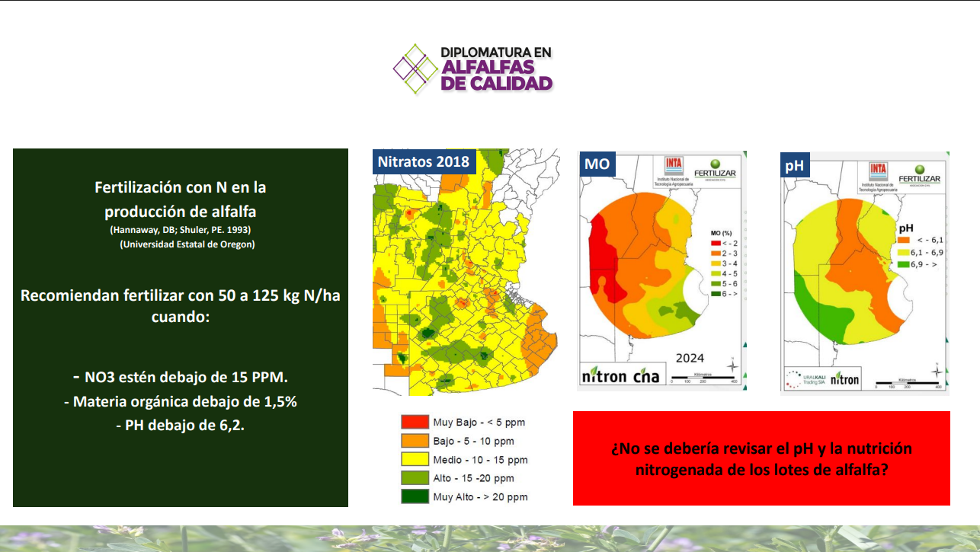Click the red Muy Bajo legend swatch

(414, 422)
